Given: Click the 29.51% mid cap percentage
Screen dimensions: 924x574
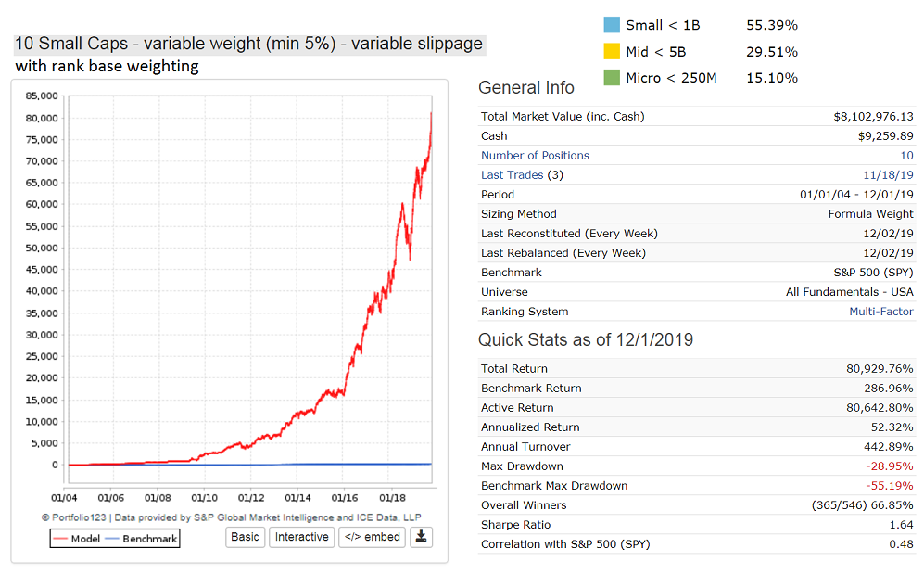Looking at the screenshot, I should (x=772, y=52).
